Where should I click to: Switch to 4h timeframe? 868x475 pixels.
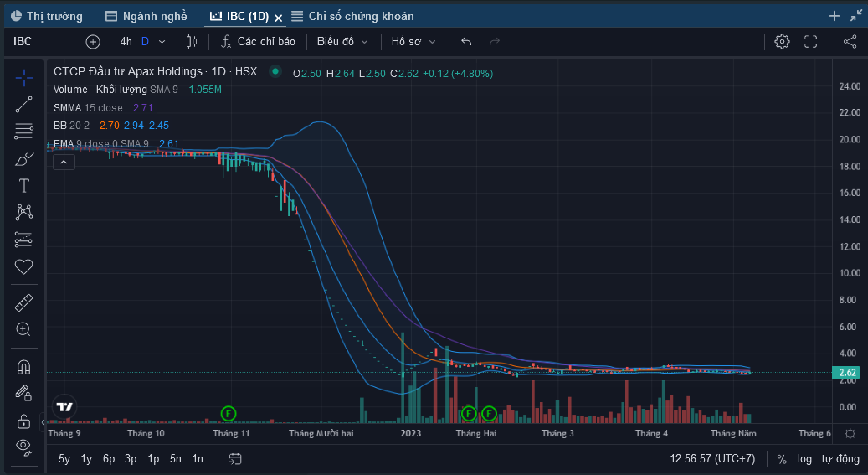(126, 42)
